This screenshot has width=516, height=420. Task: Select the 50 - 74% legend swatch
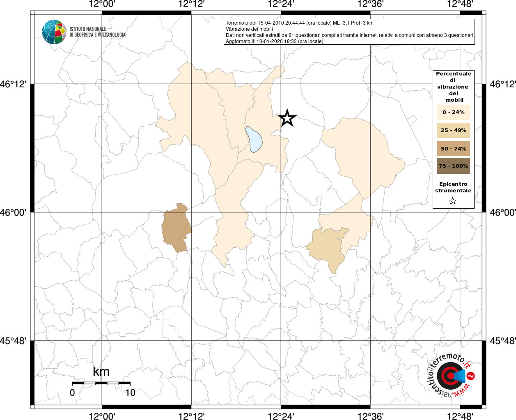click(453, 148)
